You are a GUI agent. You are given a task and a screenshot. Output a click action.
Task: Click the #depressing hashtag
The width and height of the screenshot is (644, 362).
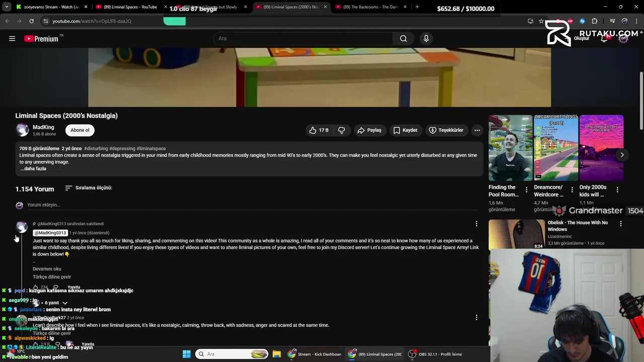click(122, 149)
